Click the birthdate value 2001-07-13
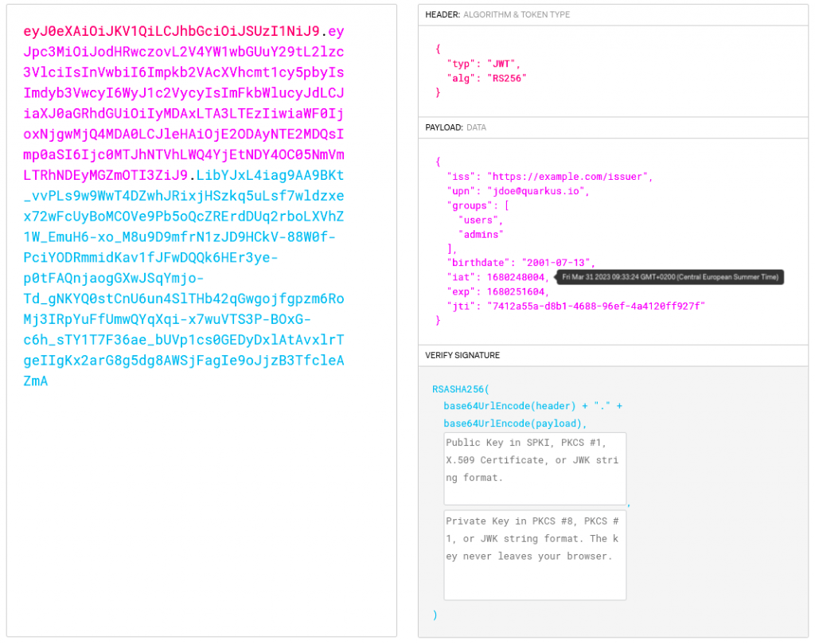Viewport: 815px width, 644px height. 558,263
